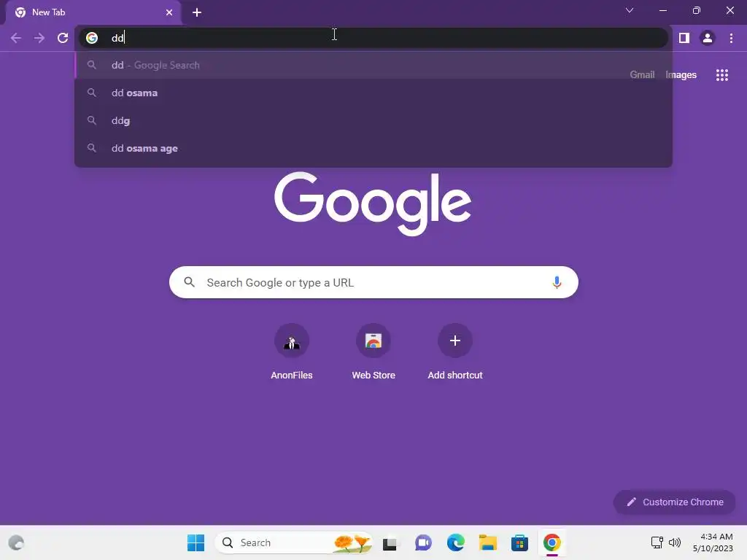The image size is (747, 560).
Task: Open a new tab with plus button
Action: (x=197, y=12)
